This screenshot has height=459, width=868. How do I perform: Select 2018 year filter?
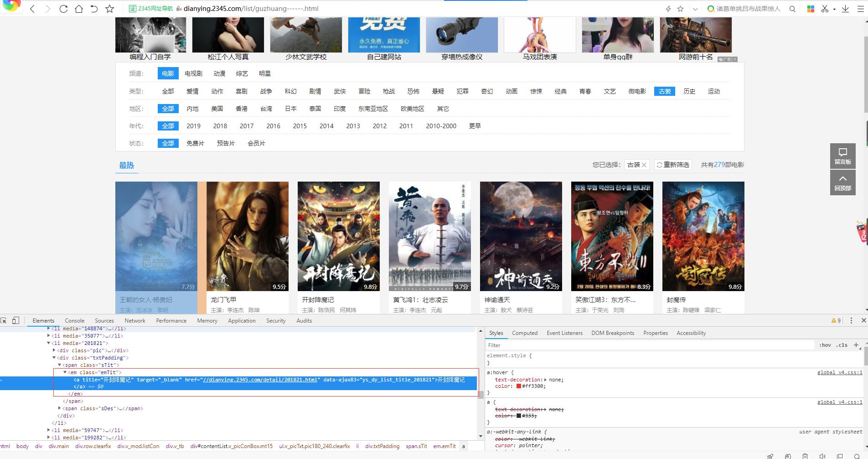point(220,126)
